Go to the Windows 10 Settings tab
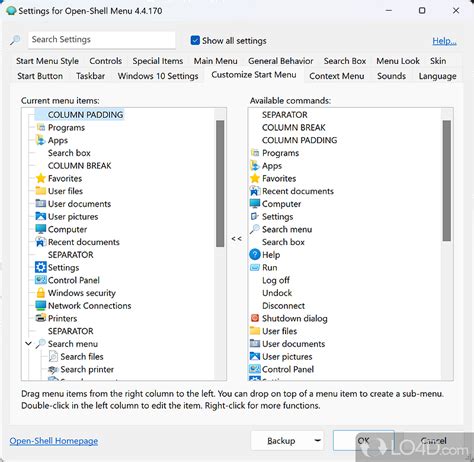This screenshot has width=474, height=462. click(x=158, y=76)
